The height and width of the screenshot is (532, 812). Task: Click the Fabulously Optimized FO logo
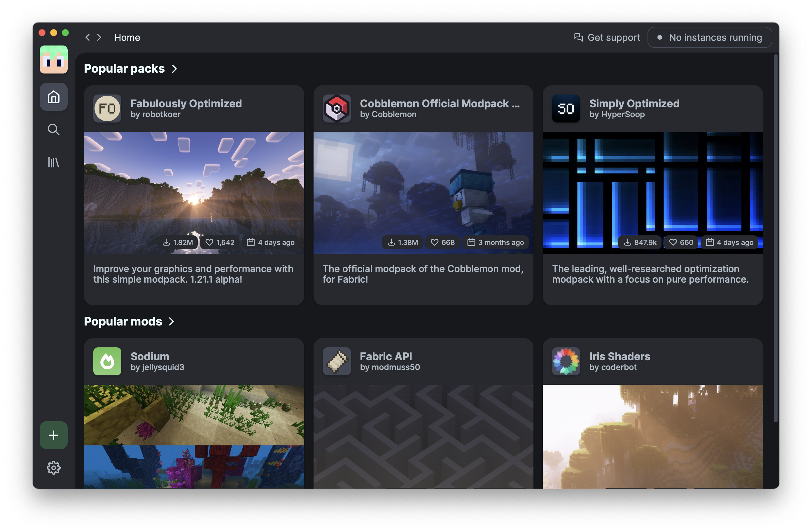107,108
